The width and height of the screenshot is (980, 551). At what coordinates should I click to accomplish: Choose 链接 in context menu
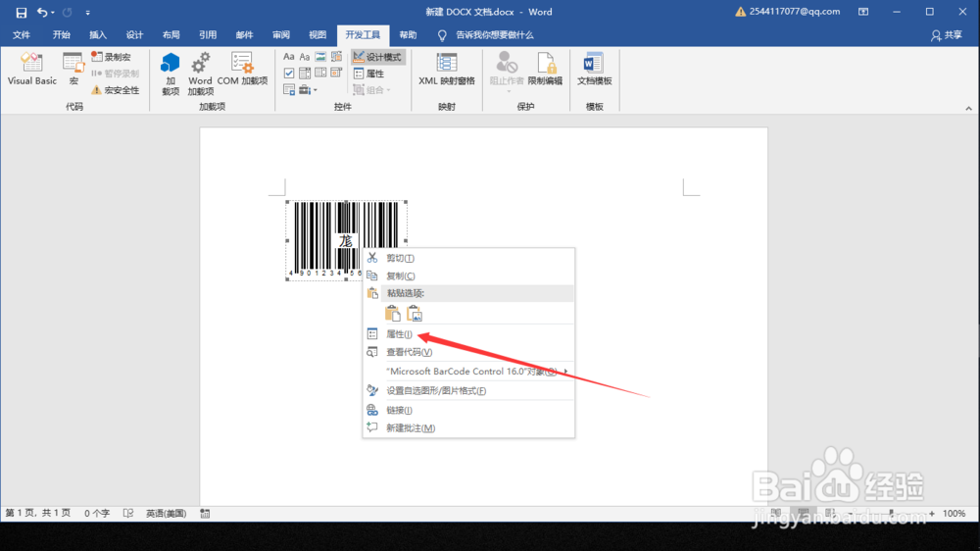click(468, 410)
